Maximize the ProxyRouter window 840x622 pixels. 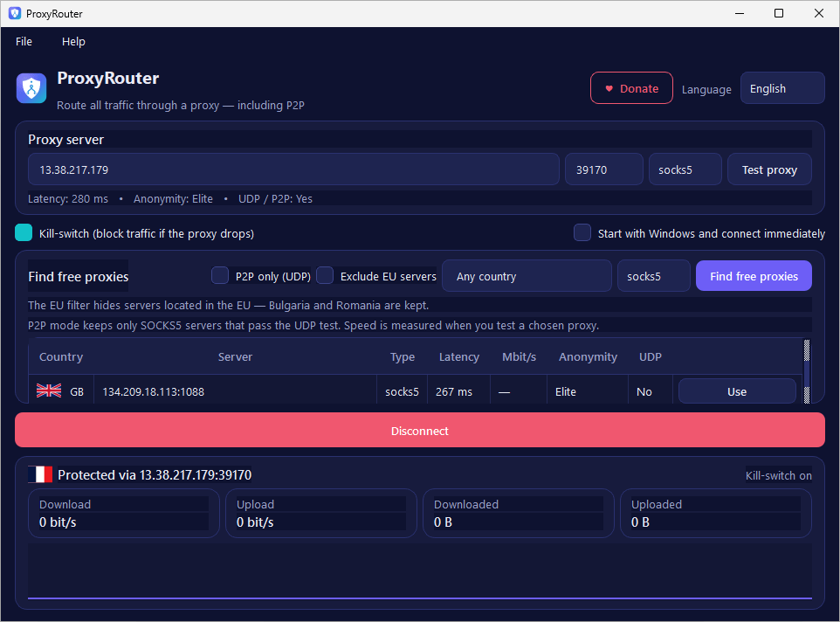click(x=779, y=13)
